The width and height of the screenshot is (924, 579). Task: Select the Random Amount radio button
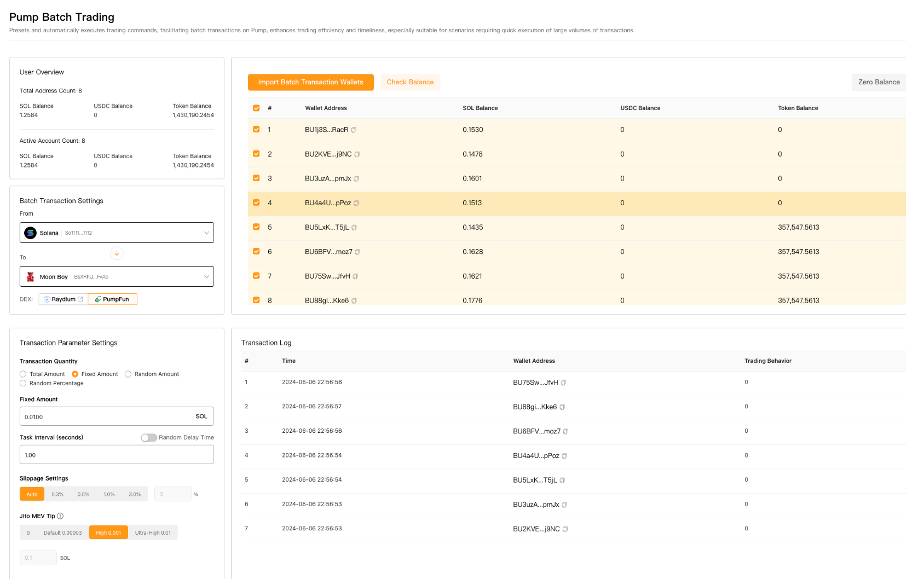[x=128, y=374]
